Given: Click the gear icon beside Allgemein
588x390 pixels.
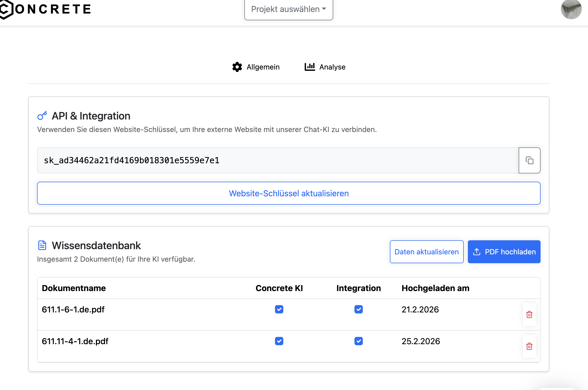Looking at the screenshot, I should (x=237, y=67).
